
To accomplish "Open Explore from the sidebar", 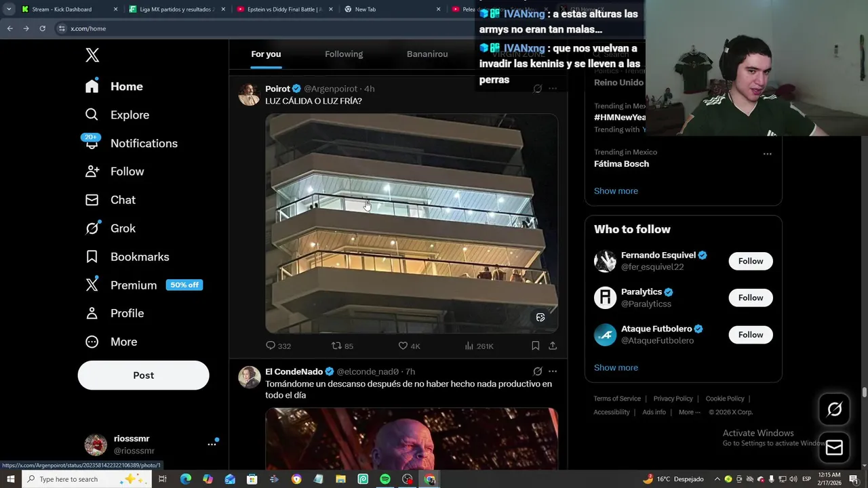I will tap(117, 115).
